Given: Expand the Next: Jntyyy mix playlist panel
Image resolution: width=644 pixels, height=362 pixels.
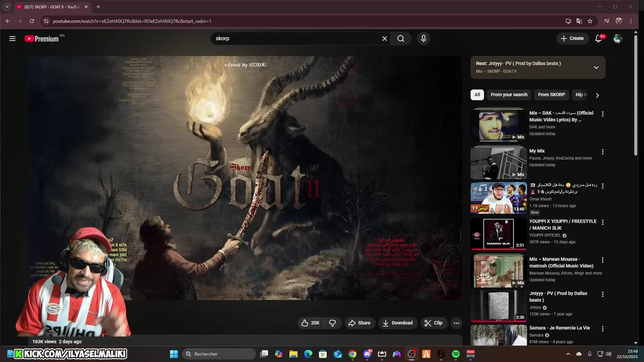Looking at the screenshot, I should 596,67.
